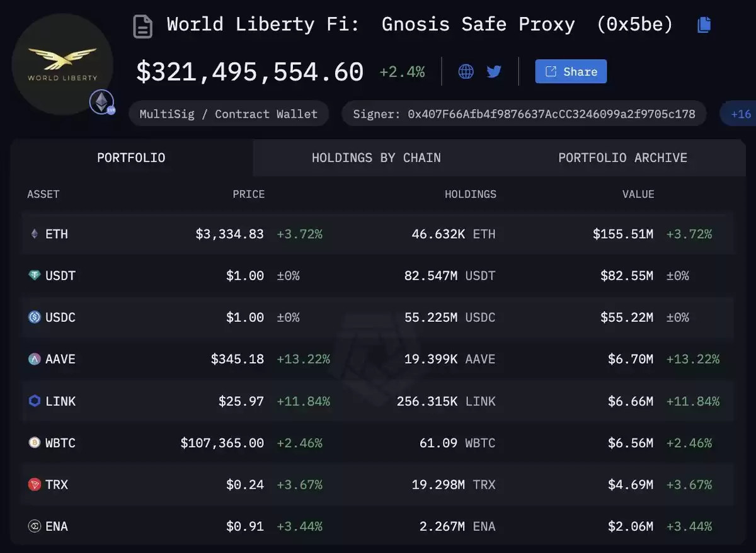Click the TRX Tron icon
This screenshot has width=756, height=553.
click(35, 484)
